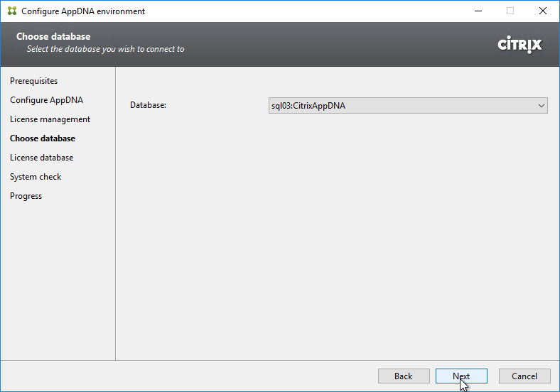Click the AppDNA icon in title bar
The image size is (560, 392).
[x=12, y=11]
